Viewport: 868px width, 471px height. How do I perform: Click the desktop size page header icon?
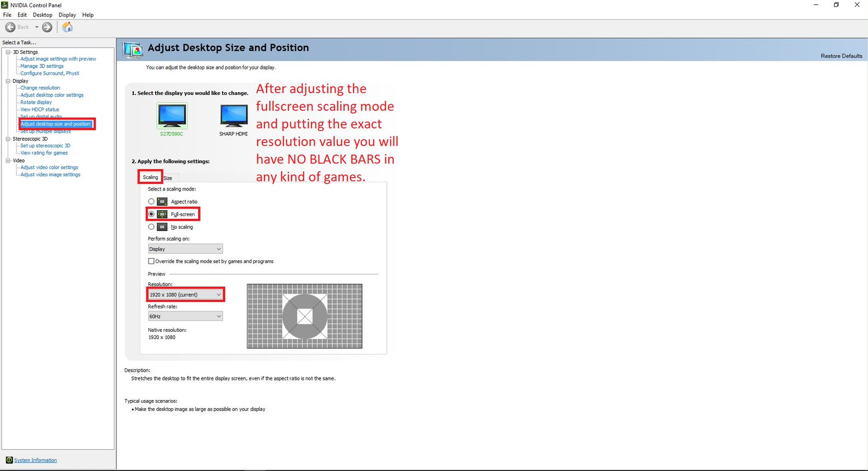[x=133, y=50]
